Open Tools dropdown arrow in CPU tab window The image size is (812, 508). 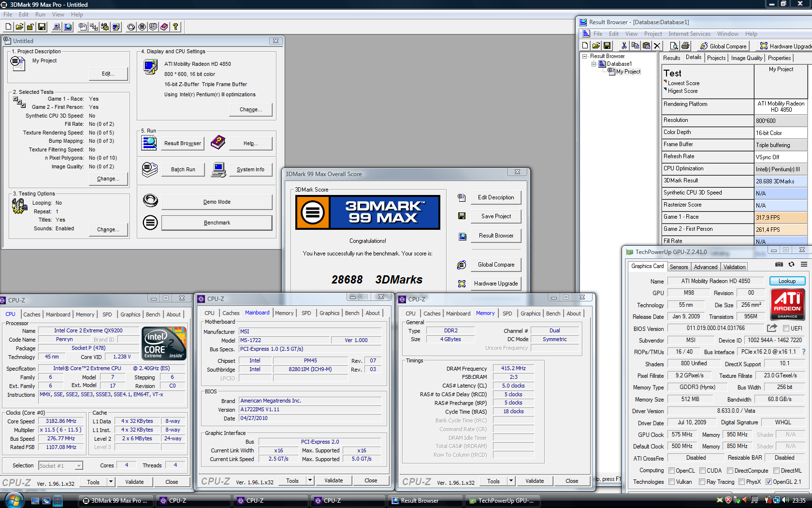111,482
